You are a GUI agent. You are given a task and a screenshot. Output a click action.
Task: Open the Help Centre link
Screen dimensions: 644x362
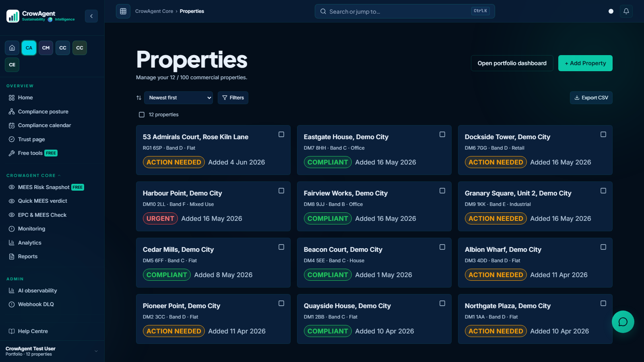[x=33, y=331]
